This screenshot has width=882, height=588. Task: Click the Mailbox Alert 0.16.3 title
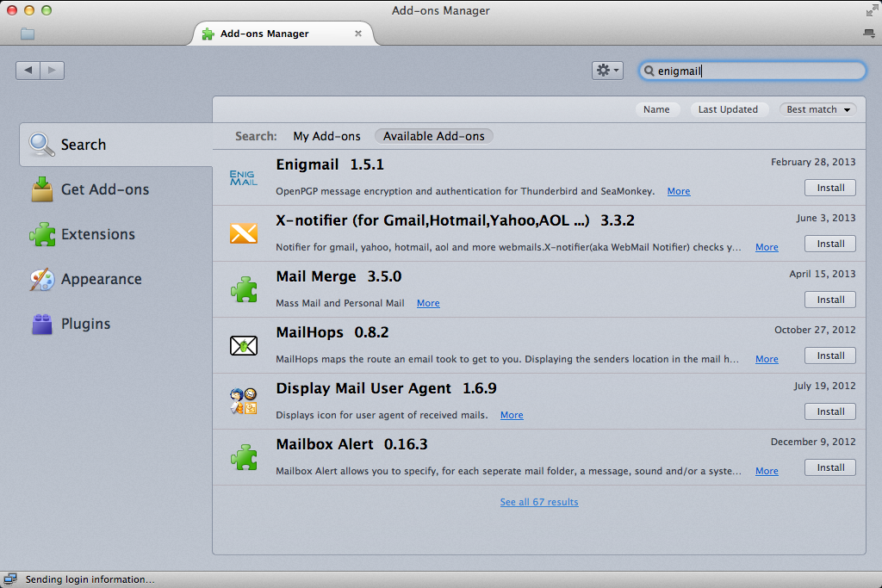pyautogui.click(x=351, y=444)
